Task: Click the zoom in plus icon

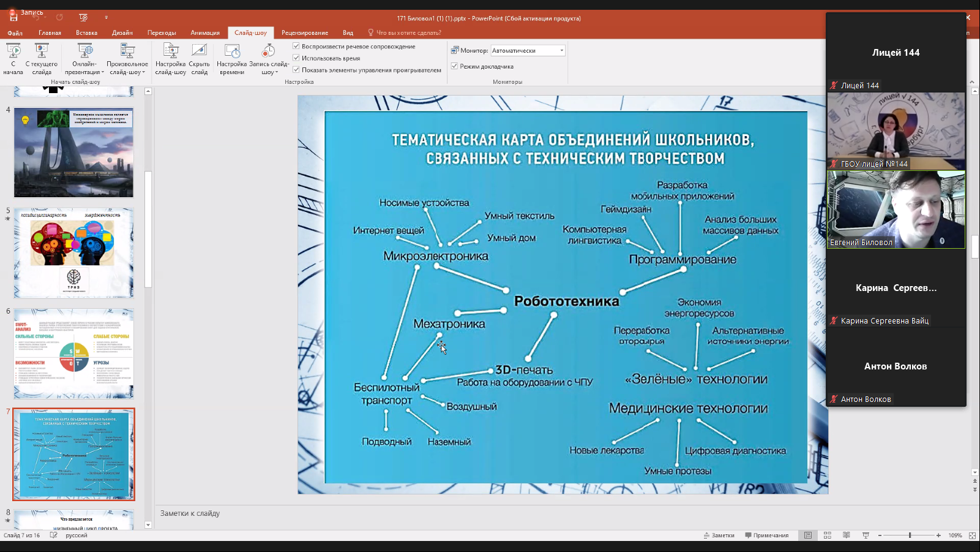Action: (938, 535)
